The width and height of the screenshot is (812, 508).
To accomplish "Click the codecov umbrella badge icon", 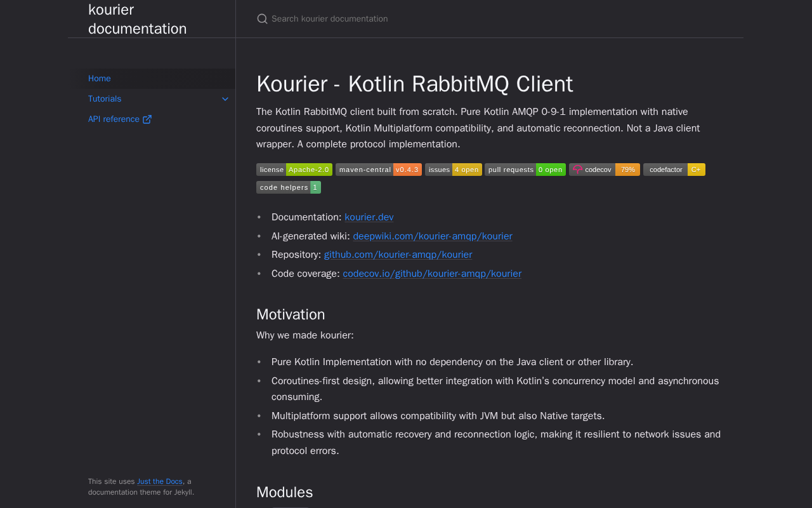I will point(577,170).
